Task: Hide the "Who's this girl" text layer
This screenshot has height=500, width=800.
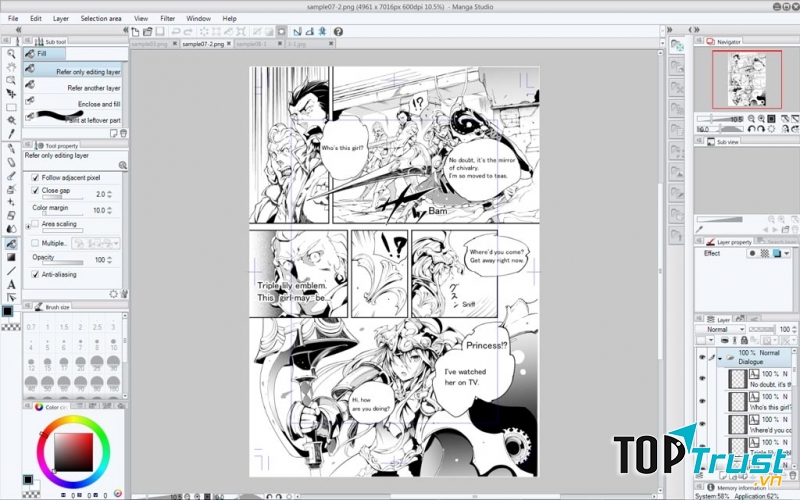Action: pos(702,402)
